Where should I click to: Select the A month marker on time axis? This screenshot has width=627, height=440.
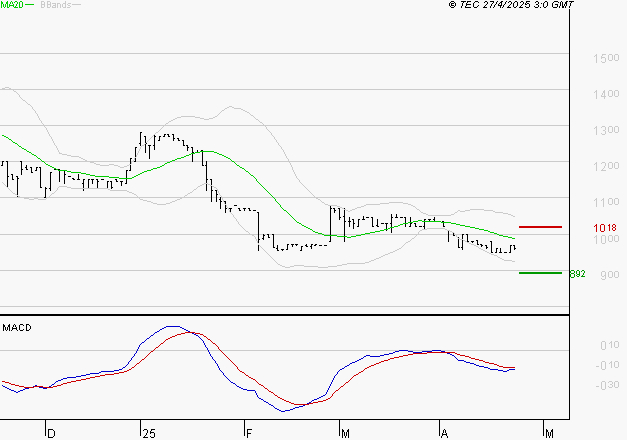click(443, 432)
